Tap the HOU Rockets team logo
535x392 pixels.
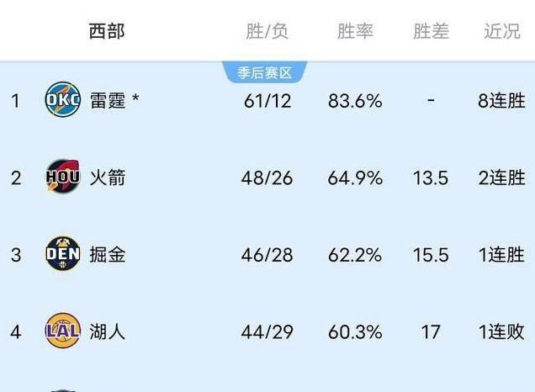[63, 177]
